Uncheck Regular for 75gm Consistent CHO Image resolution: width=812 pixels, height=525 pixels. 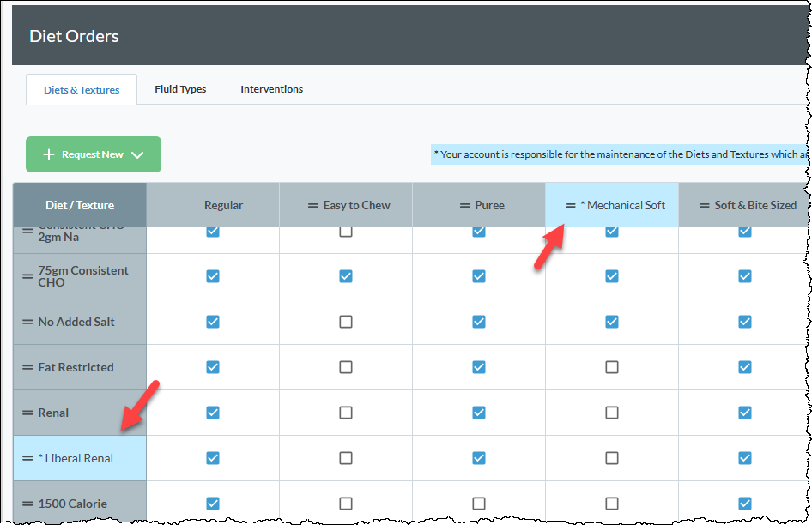(213, 276)
